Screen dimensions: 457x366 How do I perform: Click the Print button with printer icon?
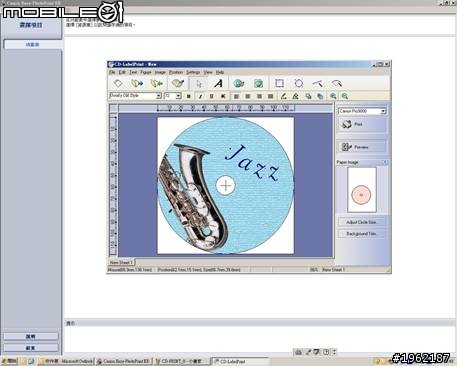point(362,124)
